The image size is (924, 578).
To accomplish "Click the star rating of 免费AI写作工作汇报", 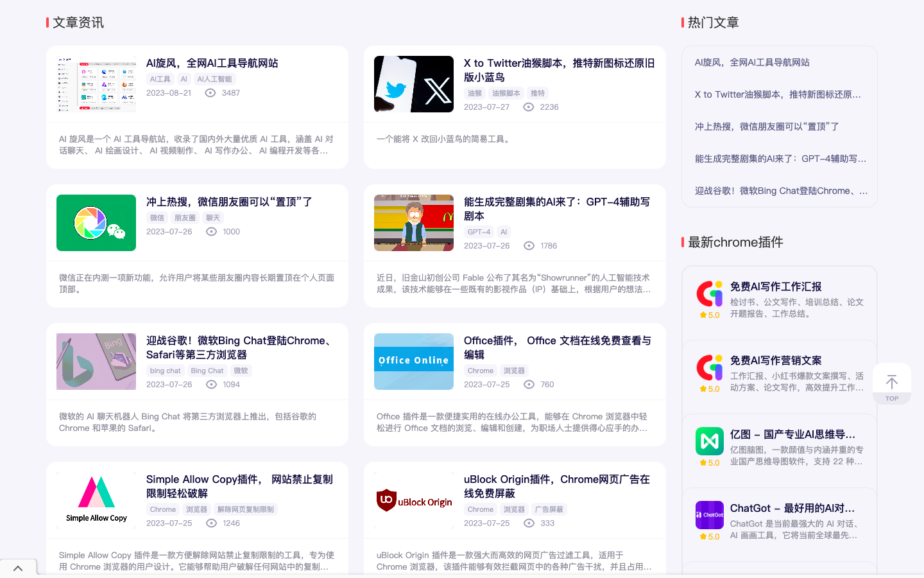I will click(710, 315).
